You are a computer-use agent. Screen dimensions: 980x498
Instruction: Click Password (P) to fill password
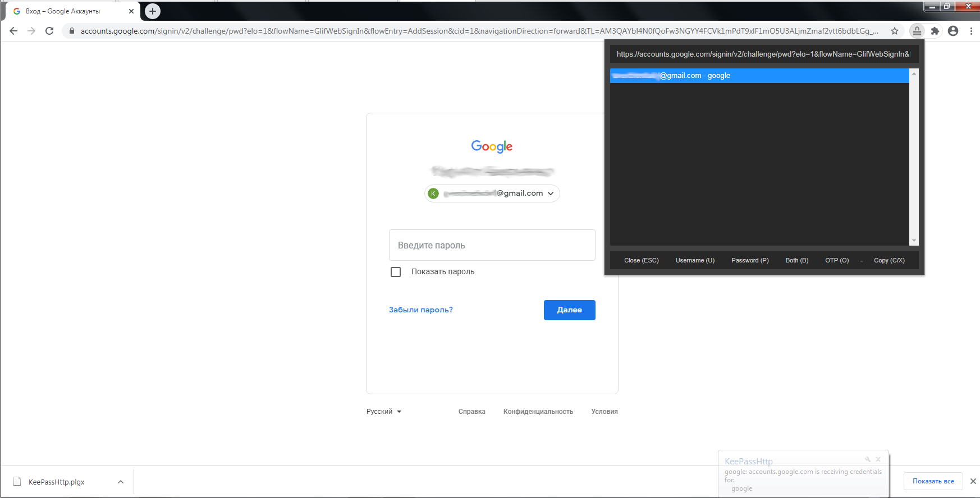[x=750, y=260]
